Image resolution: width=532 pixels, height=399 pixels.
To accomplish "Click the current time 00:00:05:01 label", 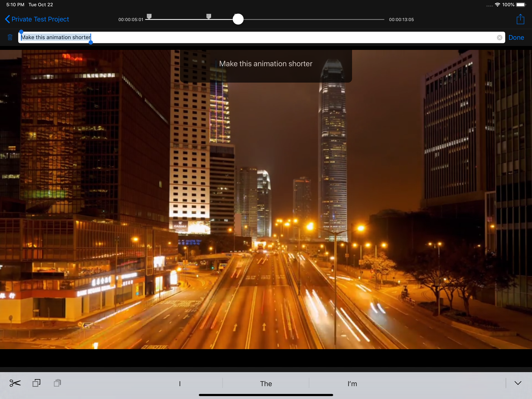I will tap(131, 19).
